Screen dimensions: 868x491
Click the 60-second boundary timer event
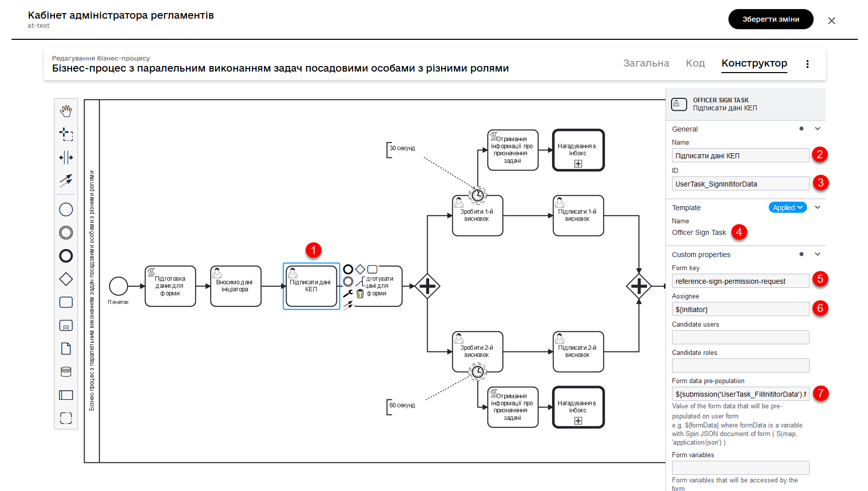point(478,372)
